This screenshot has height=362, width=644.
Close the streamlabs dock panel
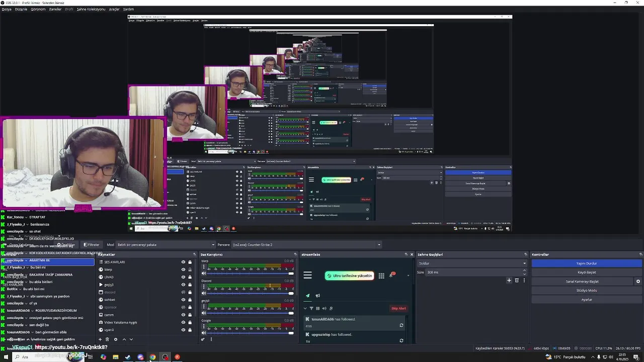[412, 254]
